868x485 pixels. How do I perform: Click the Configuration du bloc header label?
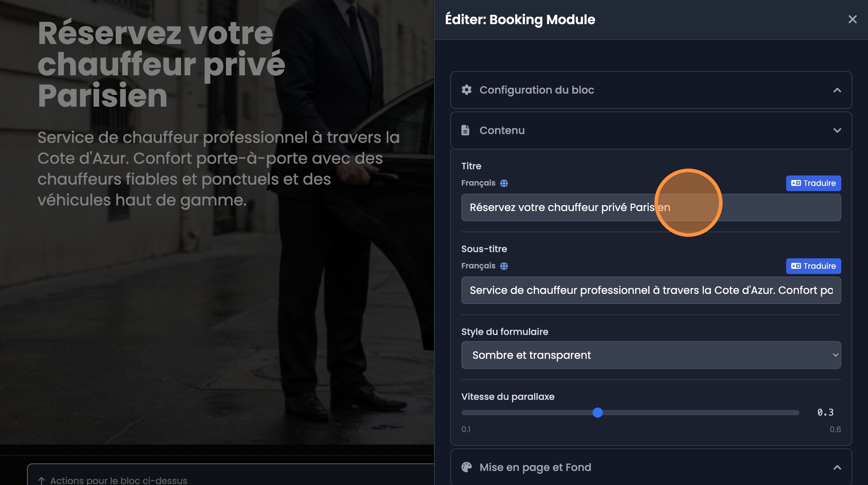(x=536, y=90)
